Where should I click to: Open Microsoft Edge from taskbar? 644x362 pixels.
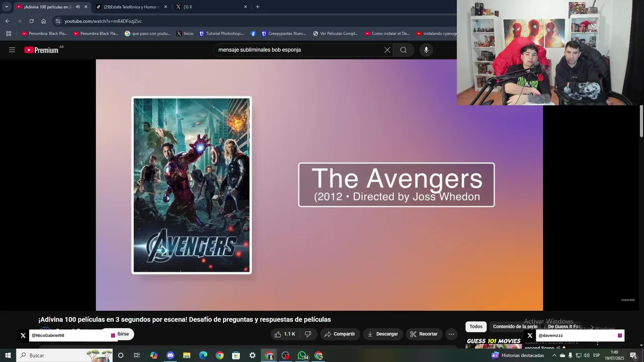pos(203,355)
